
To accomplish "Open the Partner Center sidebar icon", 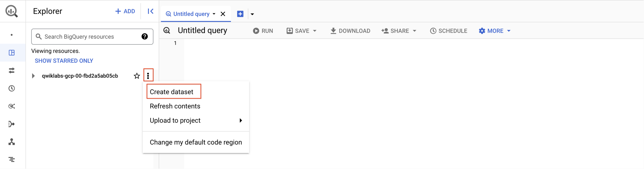I will pyautogui.click(x=12, y=142).
